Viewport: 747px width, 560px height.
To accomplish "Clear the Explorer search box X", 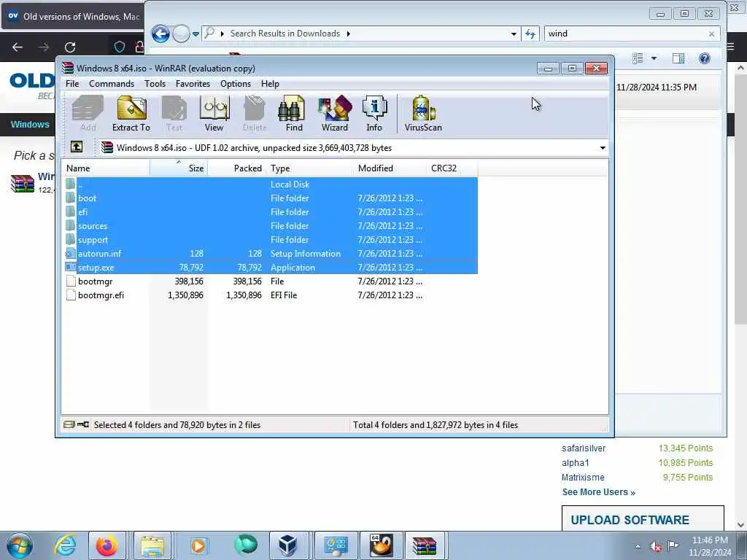I will (711, 34).
